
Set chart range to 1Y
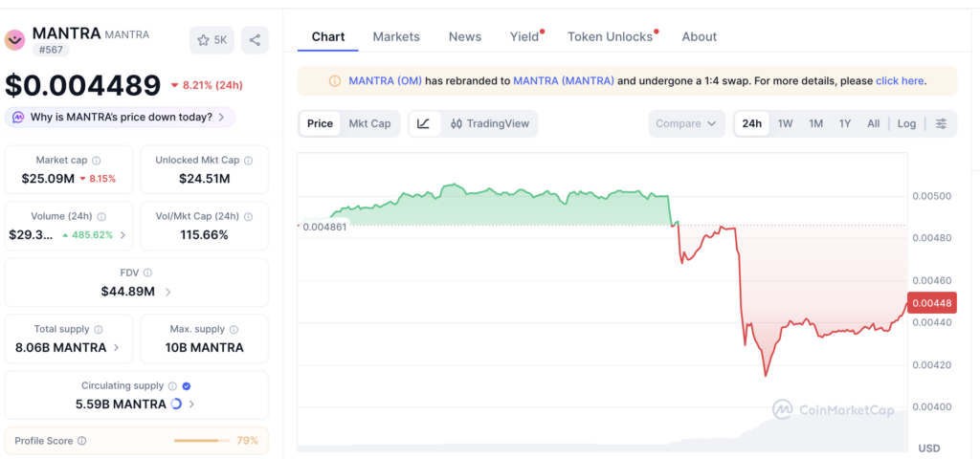[845, 123]
